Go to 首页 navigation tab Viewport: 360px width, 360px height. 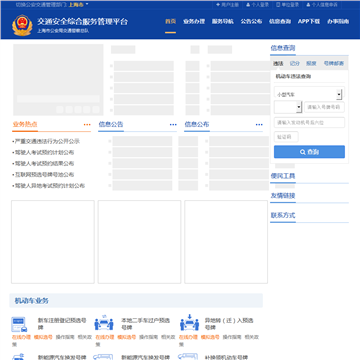point(170,21)
